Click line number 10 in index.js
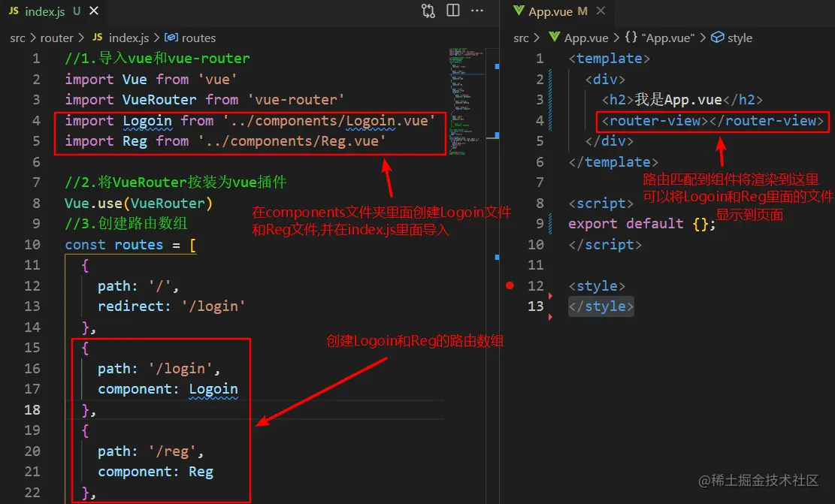The image size is (835, 504). (32, 245)
